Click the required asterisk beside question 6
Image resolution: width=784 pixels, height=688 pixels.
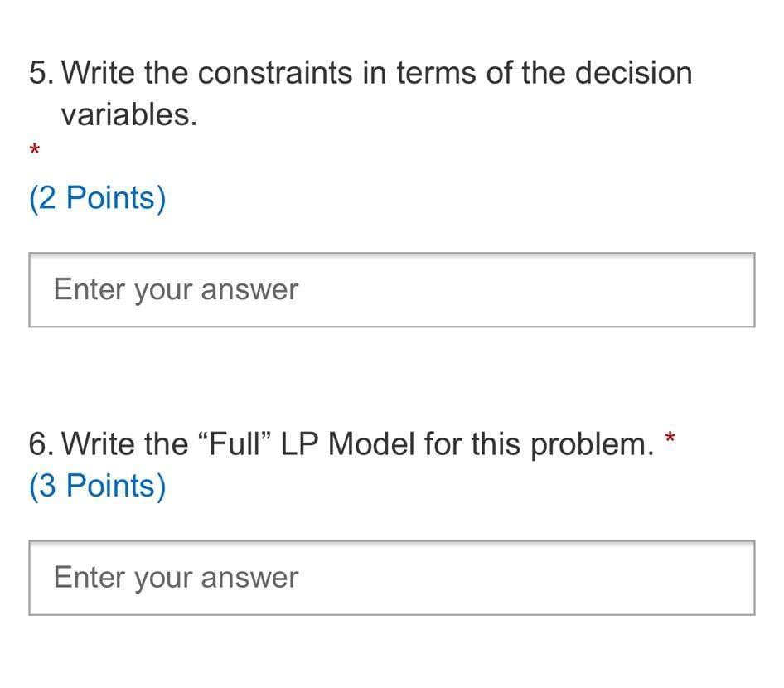670,438
